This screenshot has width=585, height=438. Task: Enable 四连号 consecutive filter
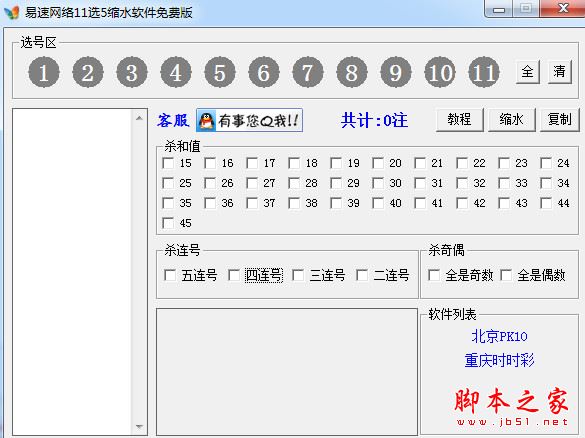click(x=234, y=275)
